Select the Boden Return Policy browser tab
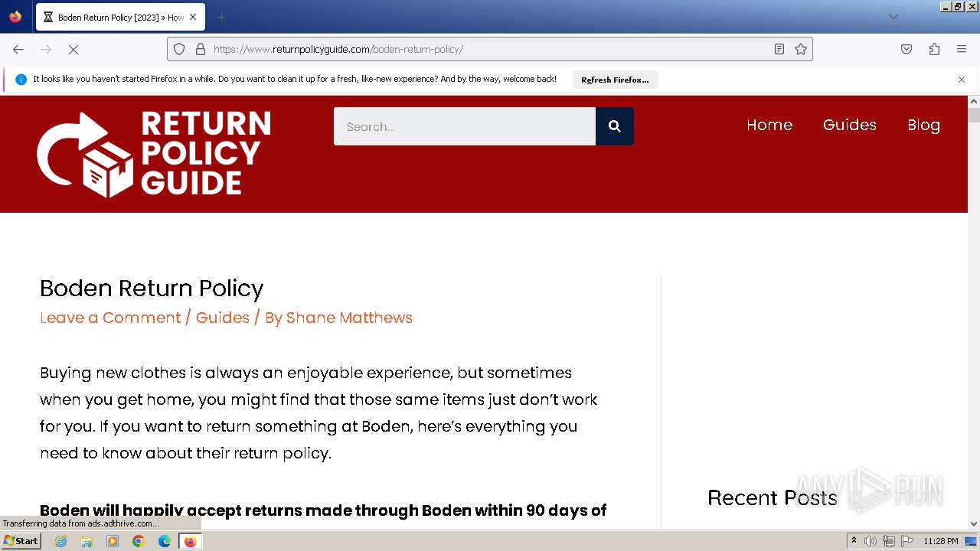 tap(119, 17)
